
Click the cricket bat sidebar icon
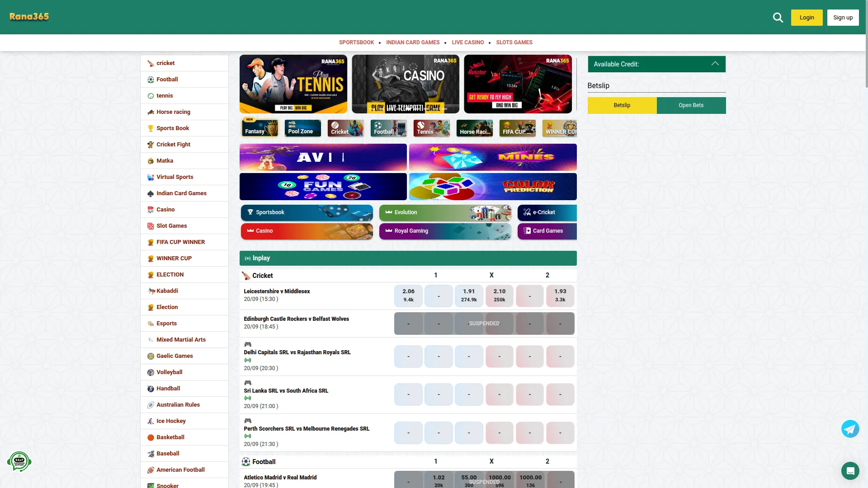(x=151, y=63)
